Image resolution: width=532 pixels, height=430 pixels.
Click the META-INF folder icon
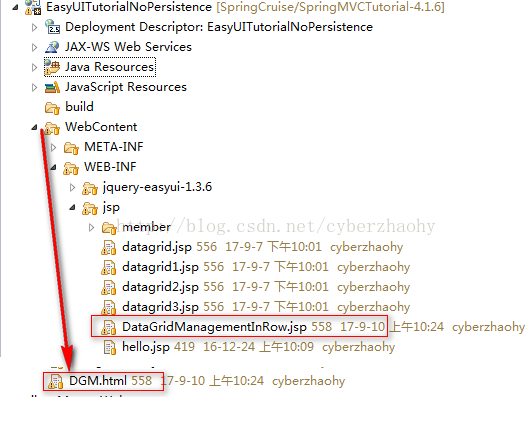click(71, 148)
